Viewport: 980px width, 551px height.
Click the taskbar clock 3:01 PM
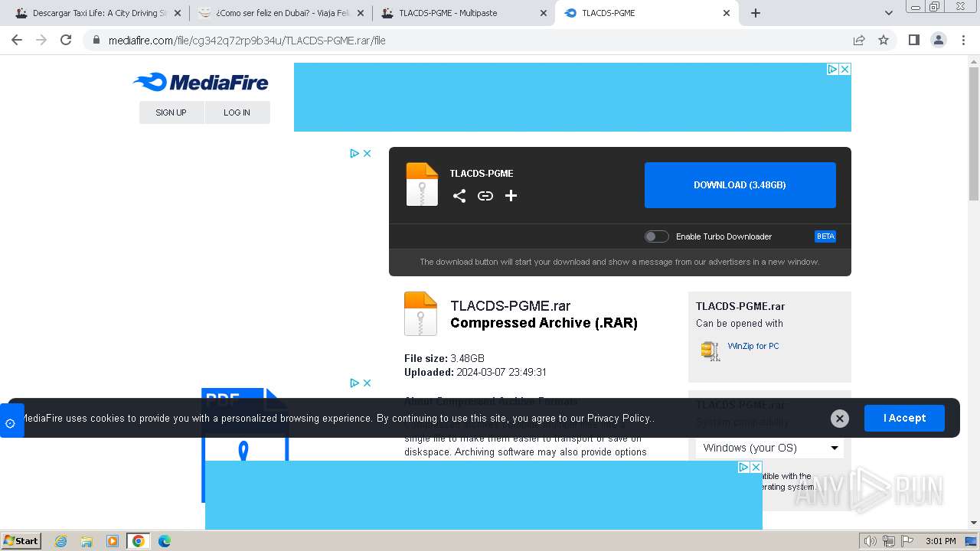coord(940,541)
